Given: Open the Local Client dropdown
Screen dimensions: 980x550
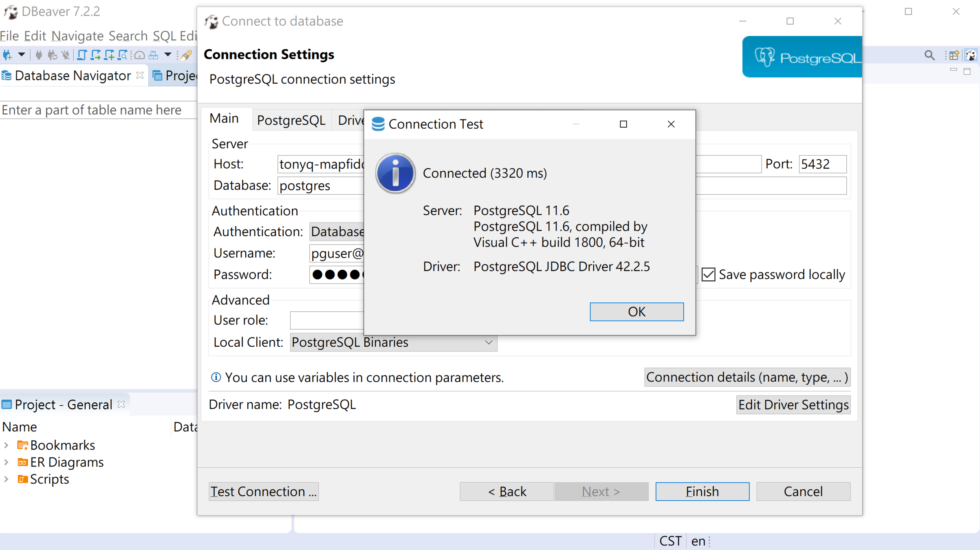Looking at the screenshot, I should pyautogui.click(x=488, y=342).
